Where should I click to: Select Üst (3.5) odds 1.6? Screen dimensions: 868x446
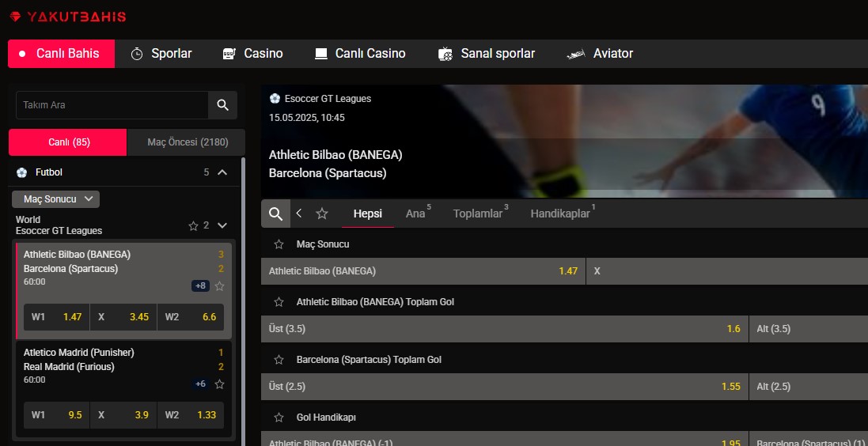(504, 329)
